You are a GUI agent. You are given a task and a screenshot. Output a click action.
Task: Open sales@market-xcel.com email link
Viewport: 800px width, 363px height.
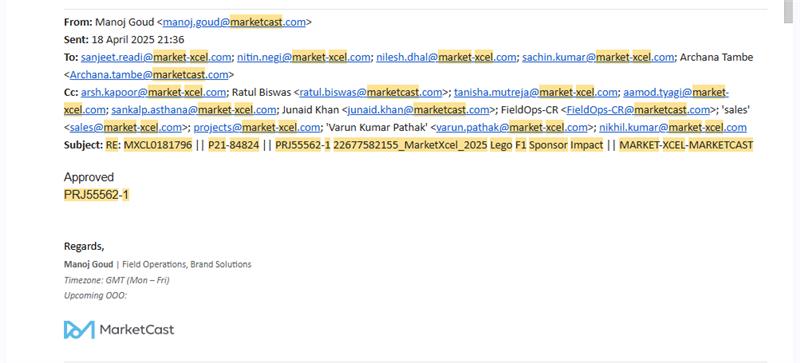pos(126,127)
